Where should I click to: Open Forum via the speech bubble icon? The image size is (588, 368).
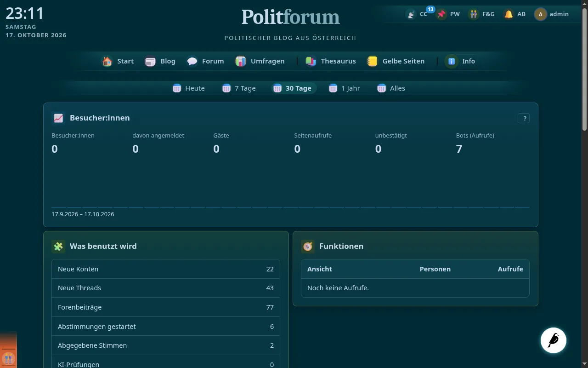(192, 61)
